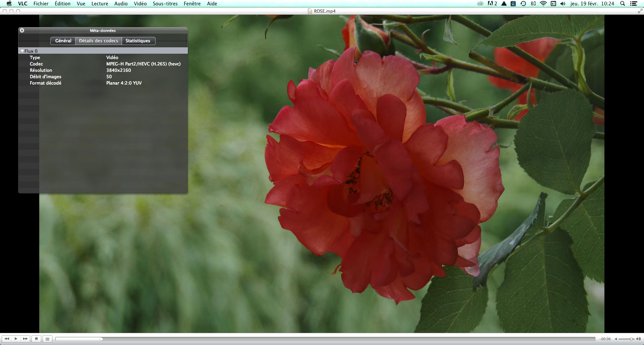Mute audio using the small speaker icon
The height and width of the screenshot is (345, 644).
pos(616,339)
